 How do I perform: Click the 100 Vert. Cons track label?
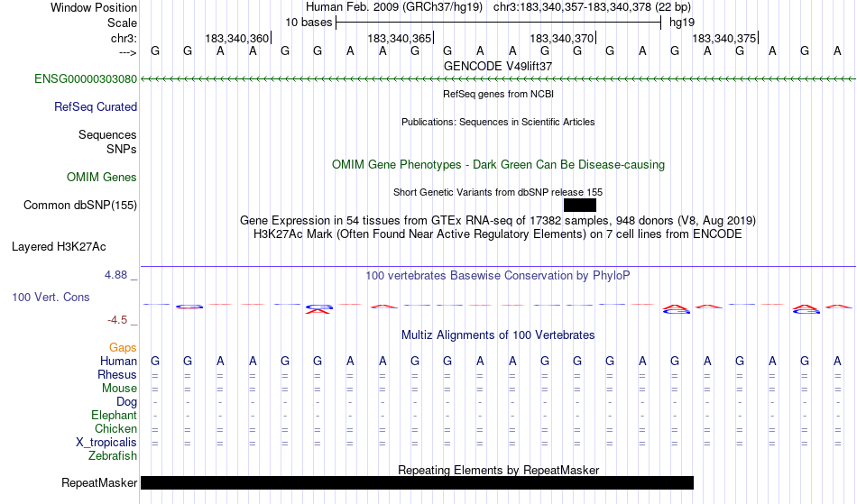51,297
